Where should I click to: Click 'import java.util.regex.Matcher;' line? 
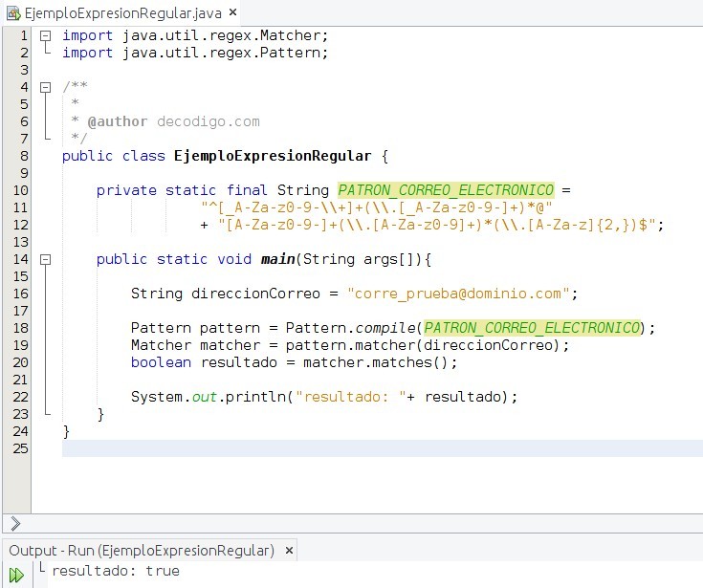click(195, 35)
